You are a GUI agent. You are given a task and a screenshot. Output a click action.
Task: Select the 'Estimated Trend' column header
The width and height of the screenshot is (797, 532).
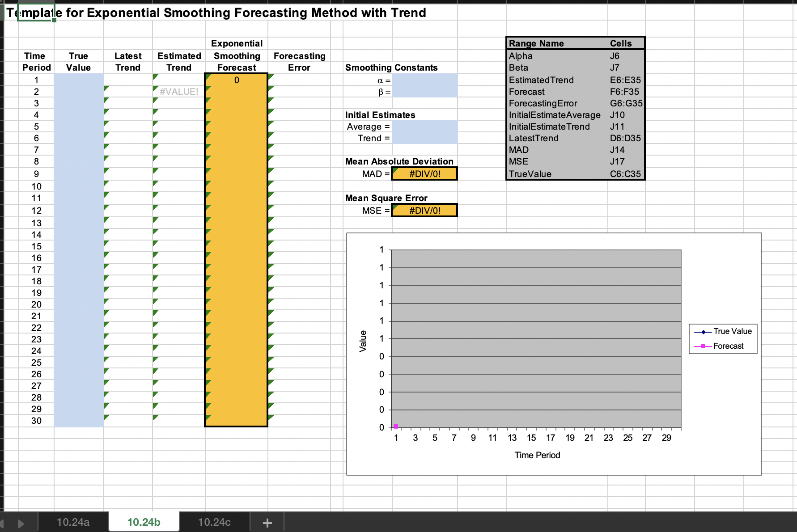pos(179,62)
